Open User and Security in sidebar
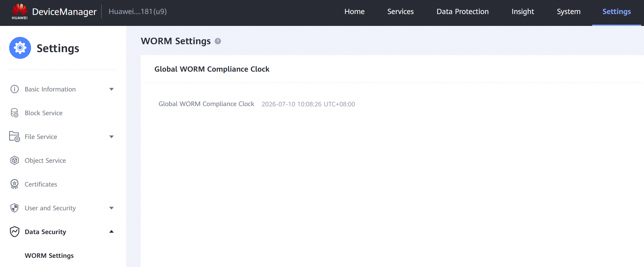Viewport: 644px width, 267px height. pos(50,208)
